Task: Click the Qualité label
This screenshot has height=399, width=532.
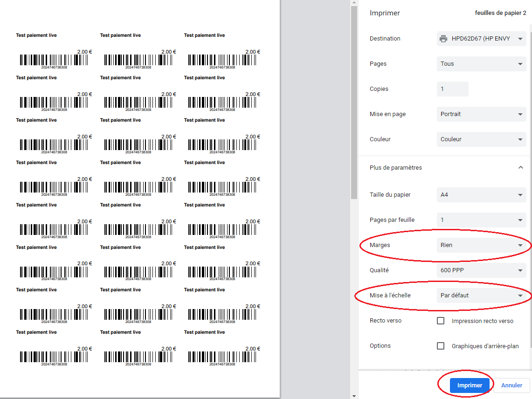Action: click(380, 270)
